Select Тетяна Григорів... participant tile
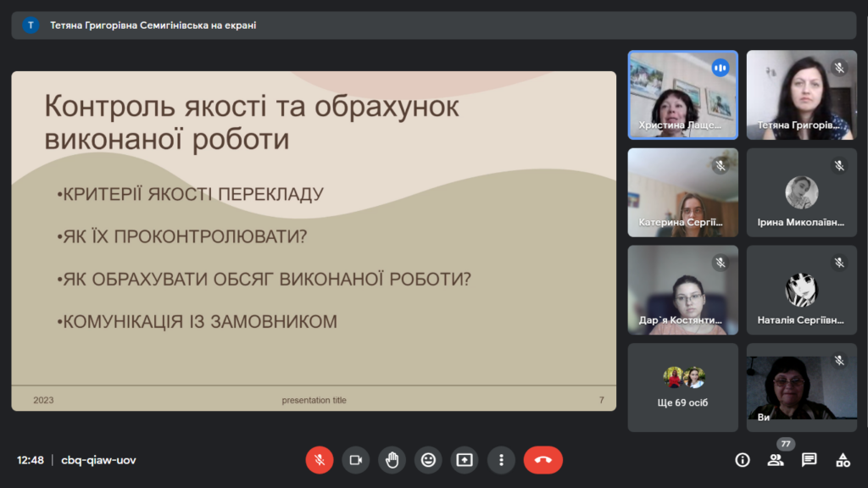This screenshot has height=488, width=868. point(801,95)
